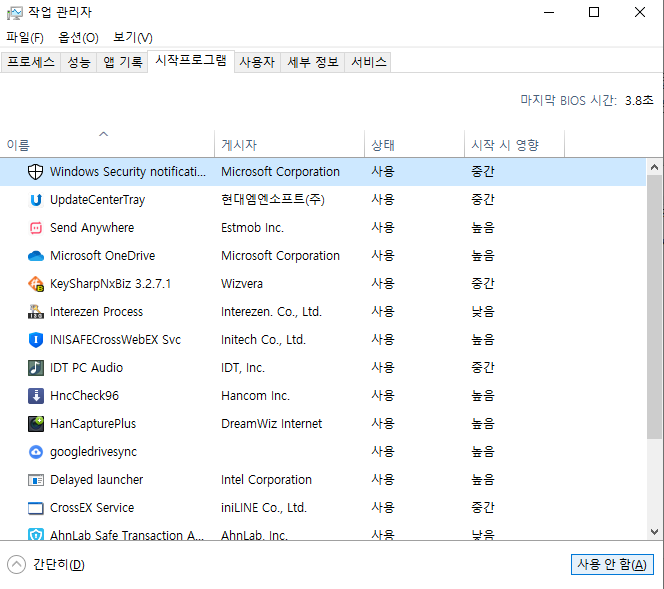Click the 사용 안 함(A) button
Image resolution: width=664 pixels, height=589 pixels.
[612, 564]
